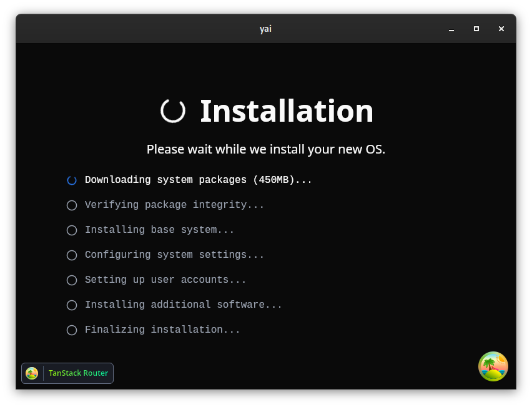
Task: Click the circle next to Configuring system settings
Action: (x=72, y=255)
